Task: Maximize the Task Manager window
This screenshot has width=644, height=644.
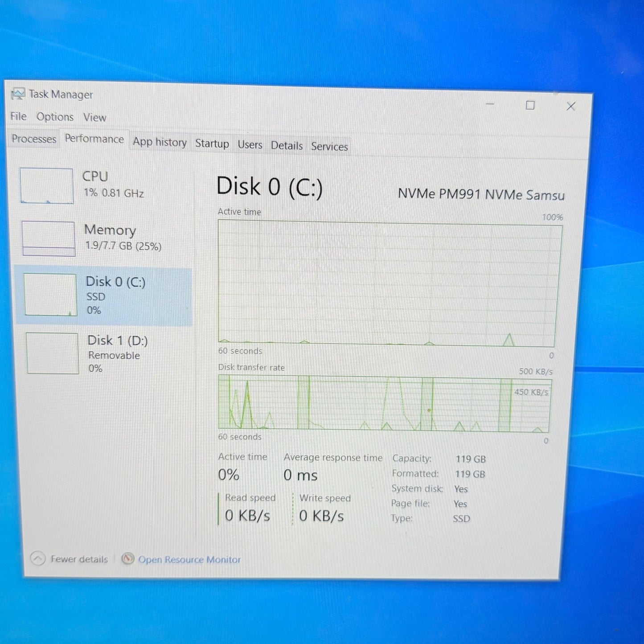Action: click(530, 105)
